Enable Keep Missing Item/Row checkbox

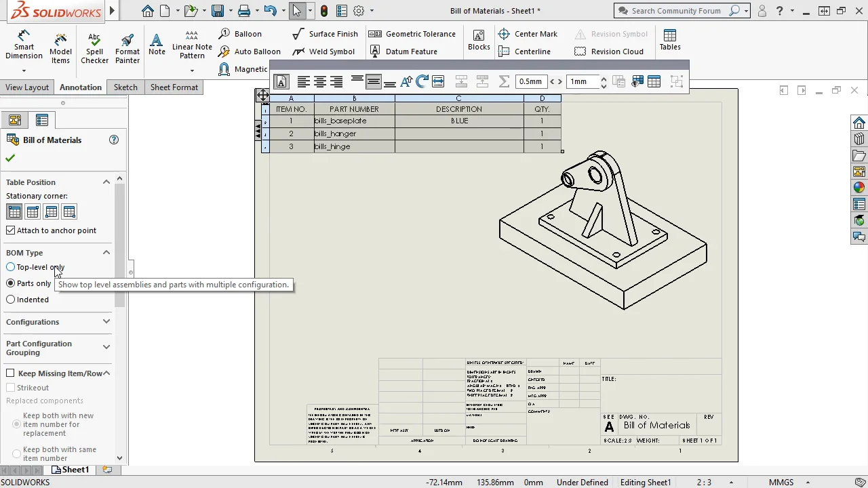(x=10, y=373)
